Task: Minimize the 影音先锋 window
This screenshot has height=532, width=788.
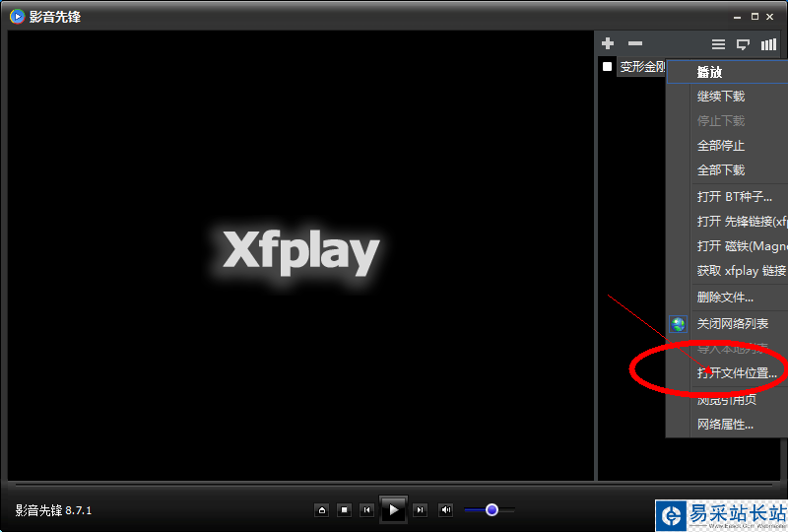Action: 737,17
